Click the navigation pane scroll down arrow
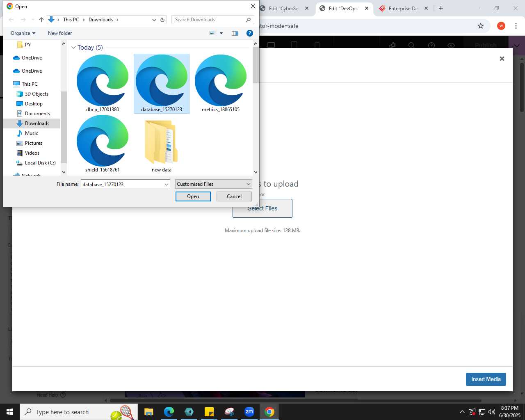The image size is (525, 420). [x=64, y=172]
